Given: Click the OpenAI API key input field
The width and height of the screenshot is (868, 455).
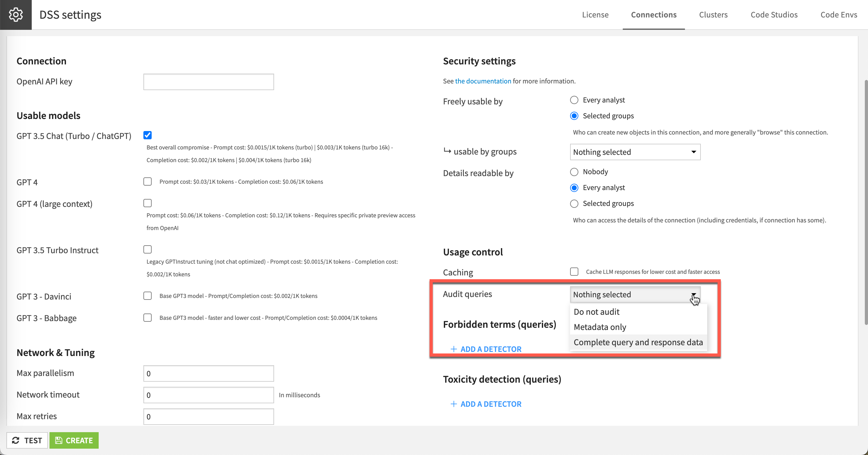Looking at the screenshot, I should [x=208, y=82].
